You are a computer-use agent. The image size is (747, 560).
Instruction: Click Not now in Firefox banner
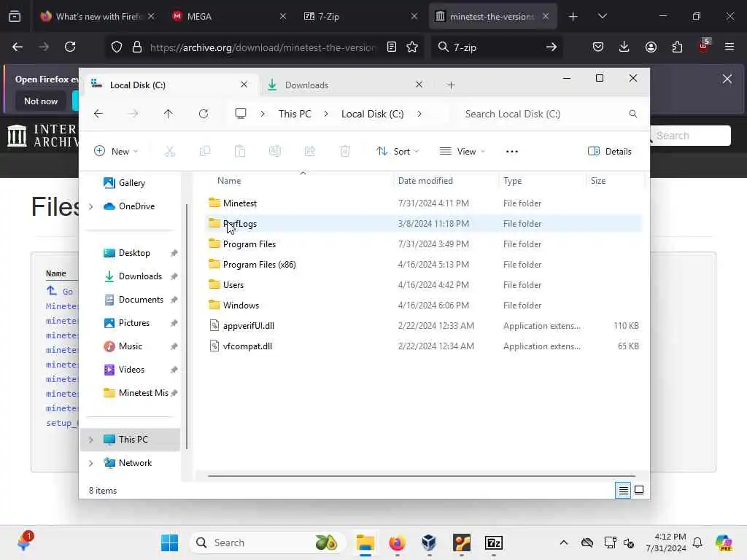41,101
